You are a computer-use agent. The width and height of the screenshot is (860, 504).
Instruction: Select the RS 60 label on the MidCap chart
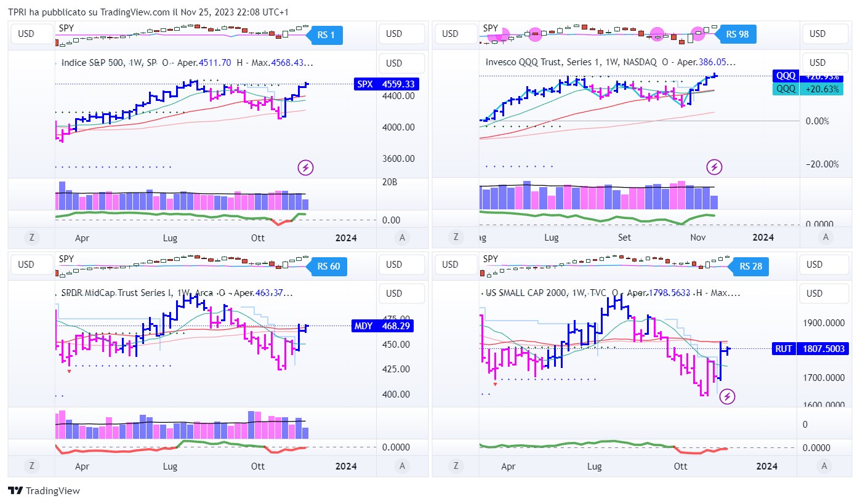[328, 266]
